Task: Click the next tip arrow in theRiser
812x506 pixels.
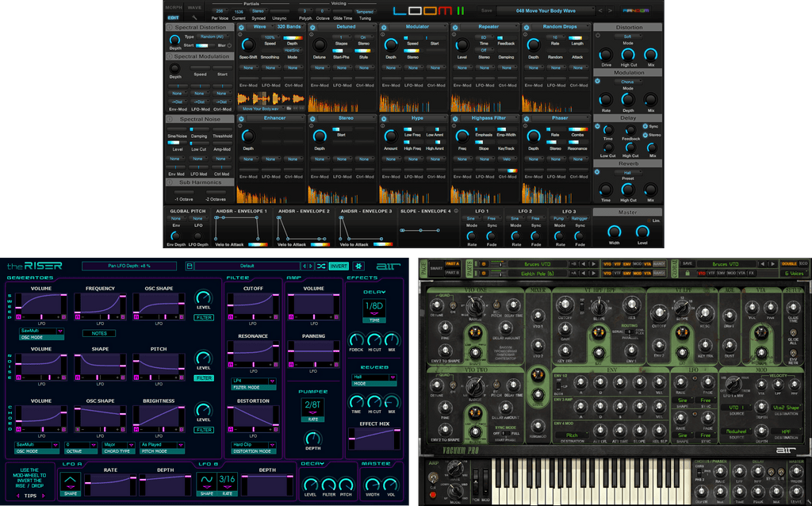Action: (x=44, y=496)
